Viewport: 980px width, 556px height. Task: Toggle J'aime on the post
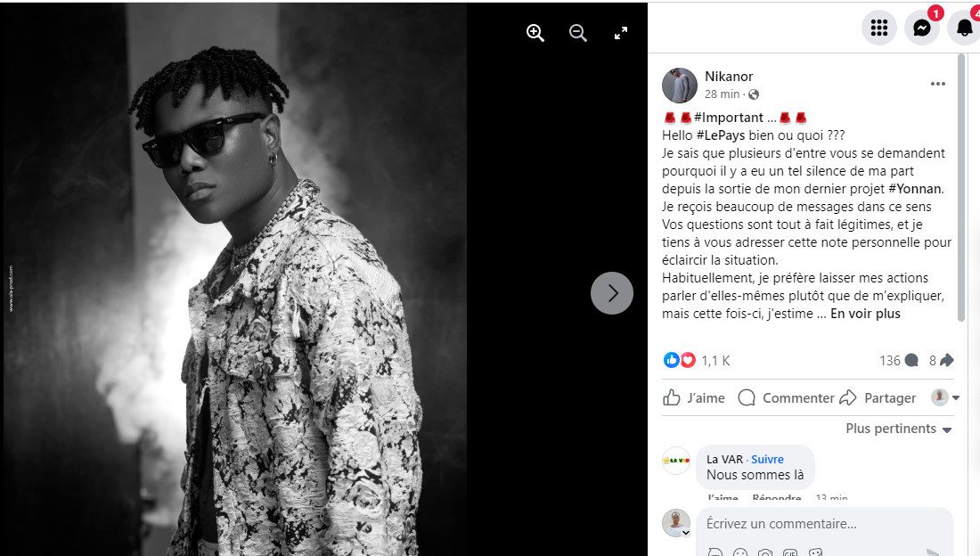coord(694,397)
